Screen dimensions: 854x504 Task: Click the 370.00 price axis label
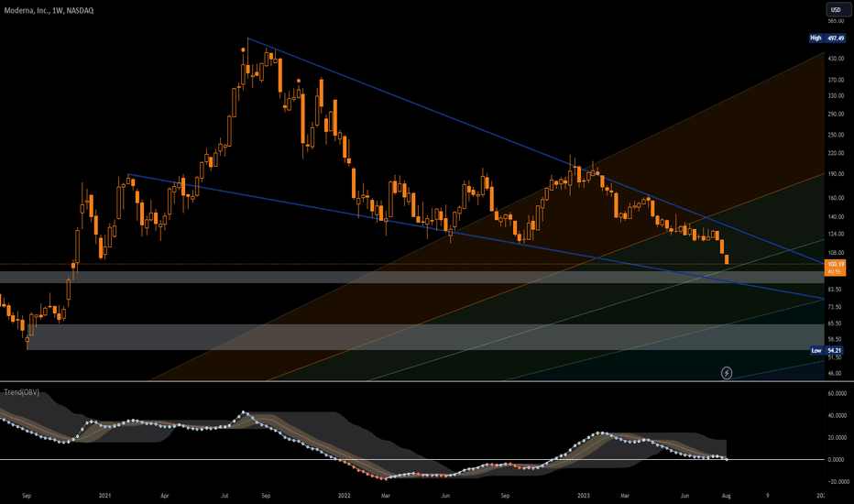[836, 80]
